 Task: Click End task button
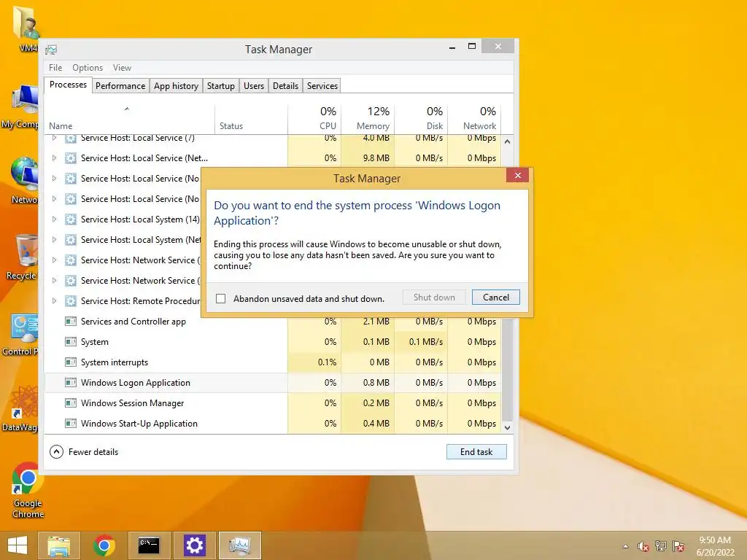(x=476, y=452)
